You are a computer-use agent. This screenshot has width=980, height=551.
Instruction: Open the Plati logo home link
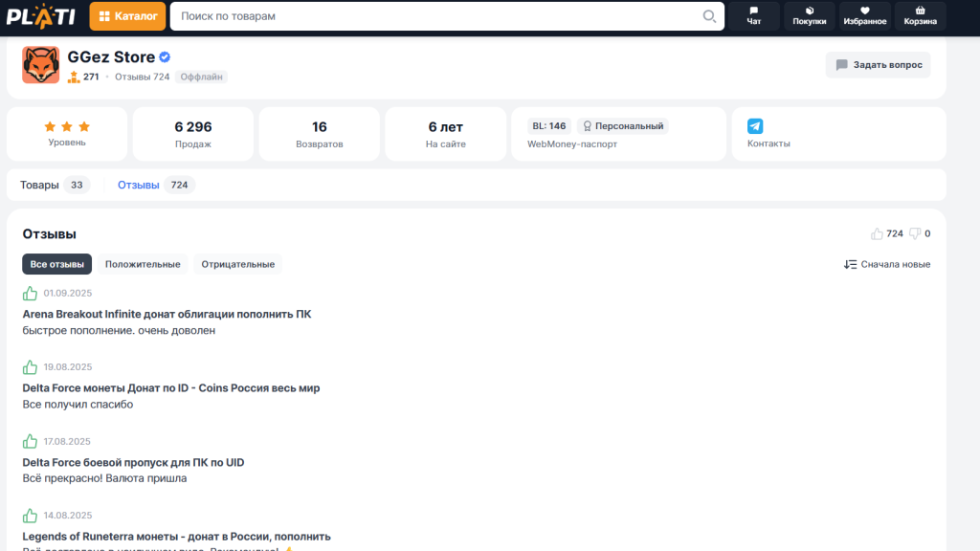[40, 16]
